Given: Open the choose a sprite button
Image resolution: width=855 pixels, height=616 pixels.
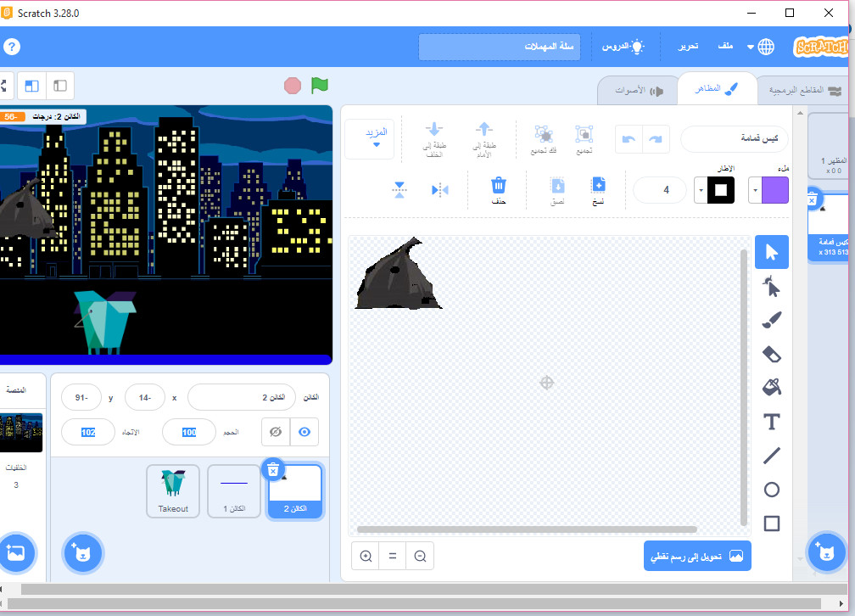Looking at the screenshot, I should tap(82, 552).
